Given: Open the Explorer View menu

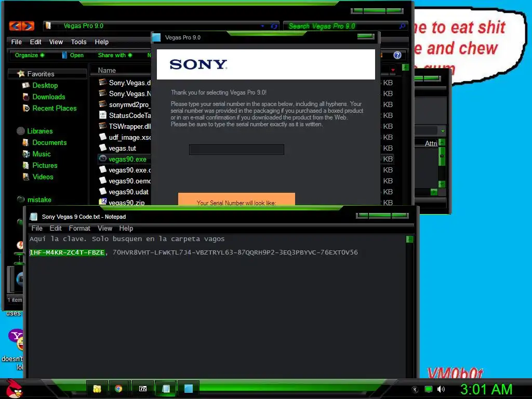Looking at the screenshot, I should pos(56,42).
